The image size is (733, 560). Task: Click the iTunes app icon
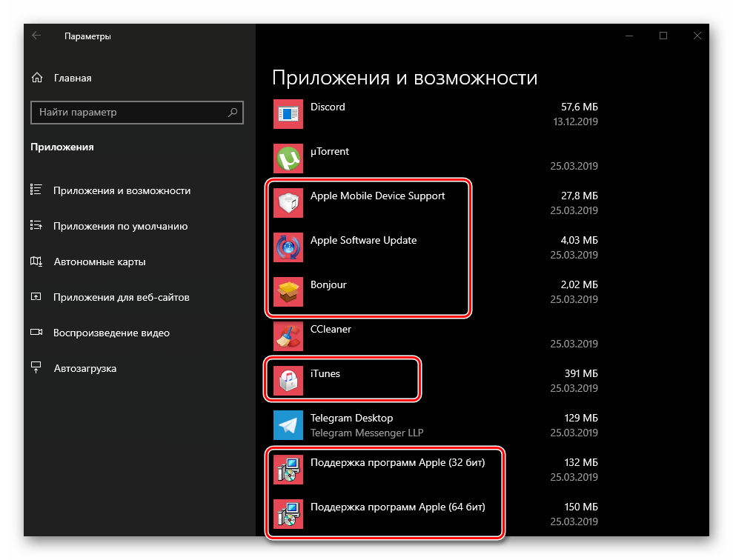[x=288, y=381]
